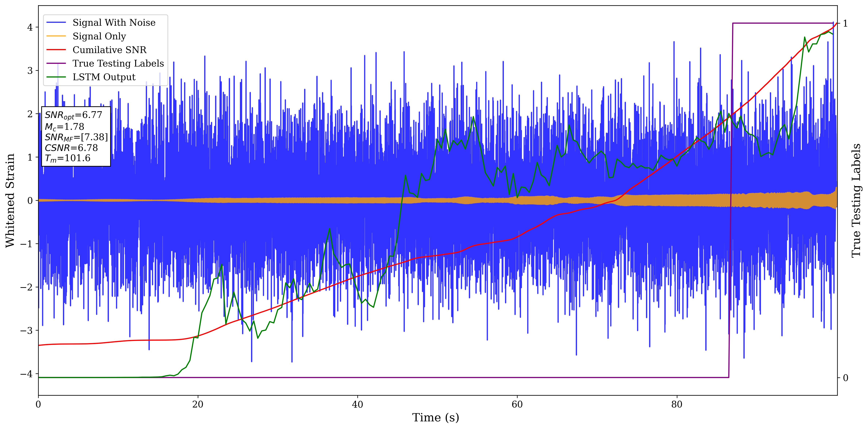Click the SNRopt=6.77 text in info box

pos(73,115)
